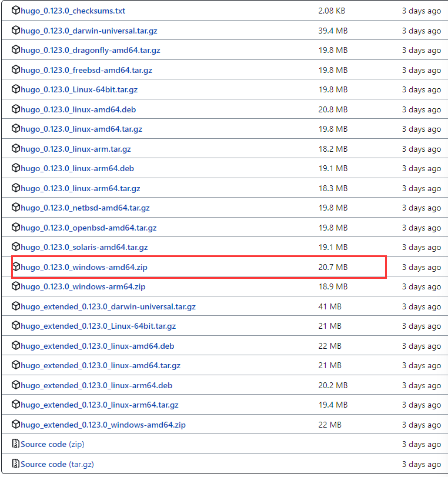The height and width of the screenshot is (477, 448).
Task: Click package icon beside hugo_0.123.0_darwin-universal.tar.gz
Action: [16, 31]
